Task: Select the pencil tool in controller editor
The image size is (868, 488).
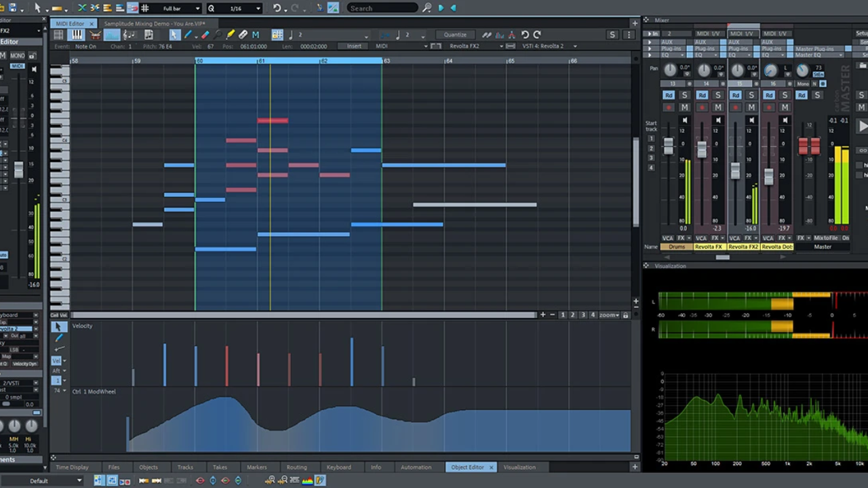Action: click(58, 338)
